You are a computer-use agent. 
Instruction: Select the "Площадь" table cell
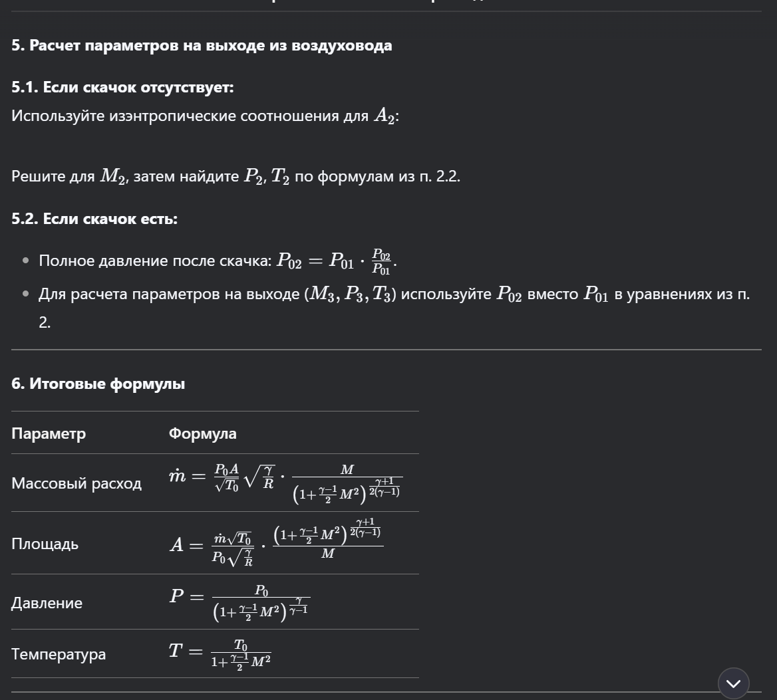pos(45,544)
